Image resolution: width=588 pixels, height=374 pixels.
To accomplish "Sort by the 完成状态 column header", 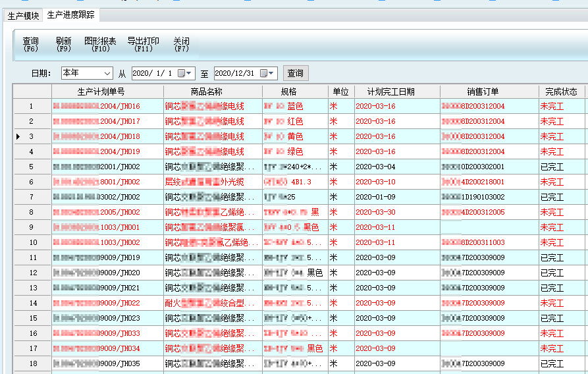I will click(562, 92).
